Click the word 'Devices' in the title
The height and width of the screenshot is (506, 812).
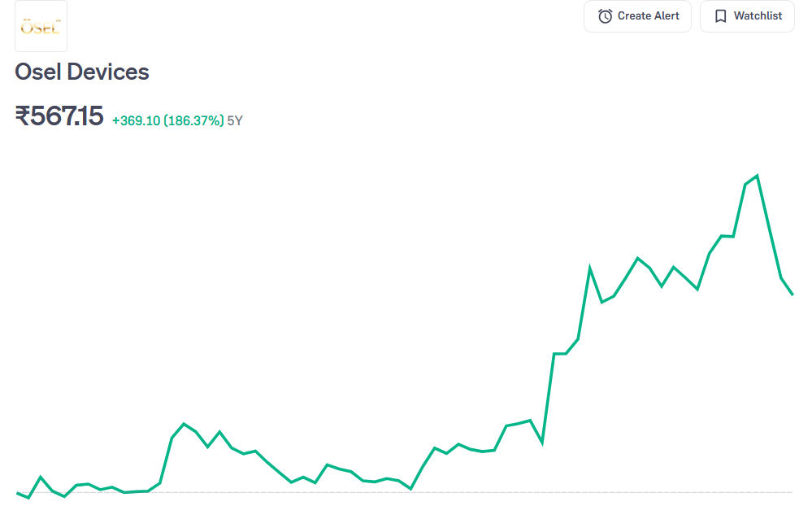(x=107, y=72)
